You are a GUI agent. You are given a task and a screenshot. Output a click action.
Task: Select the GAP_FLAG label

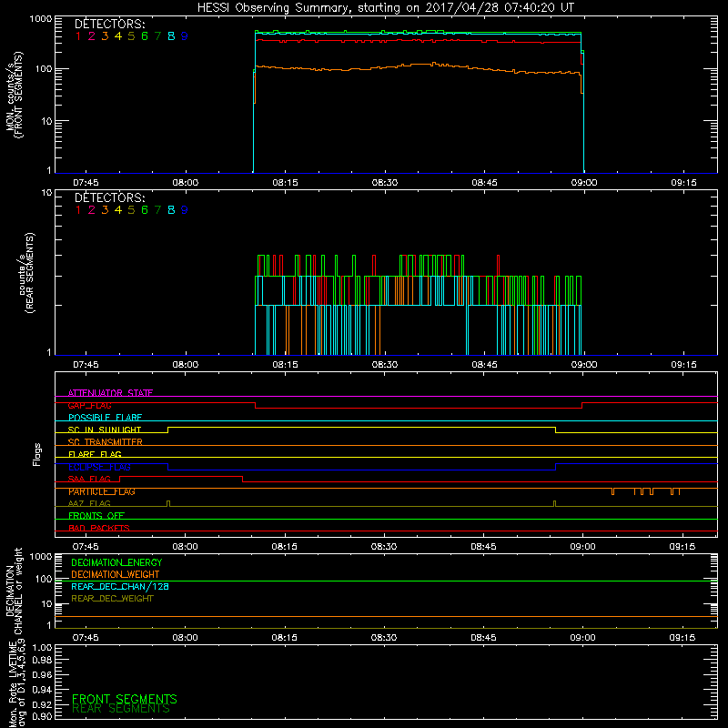coord(89,405)
